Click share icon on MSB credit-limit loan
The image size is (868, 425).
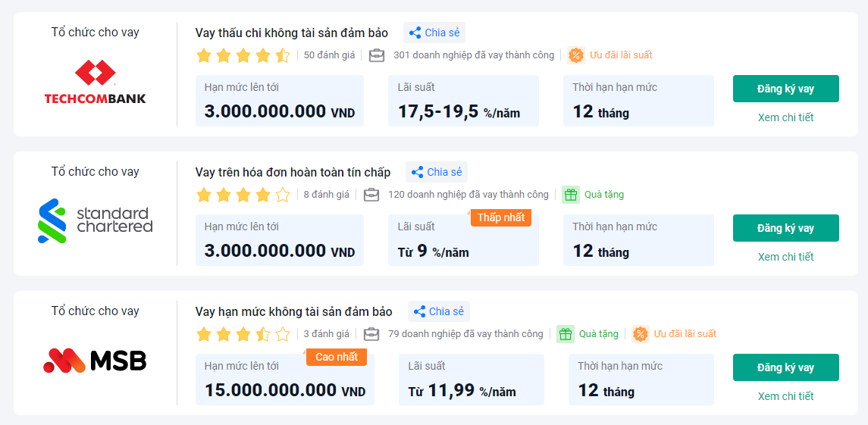point(419,311)
